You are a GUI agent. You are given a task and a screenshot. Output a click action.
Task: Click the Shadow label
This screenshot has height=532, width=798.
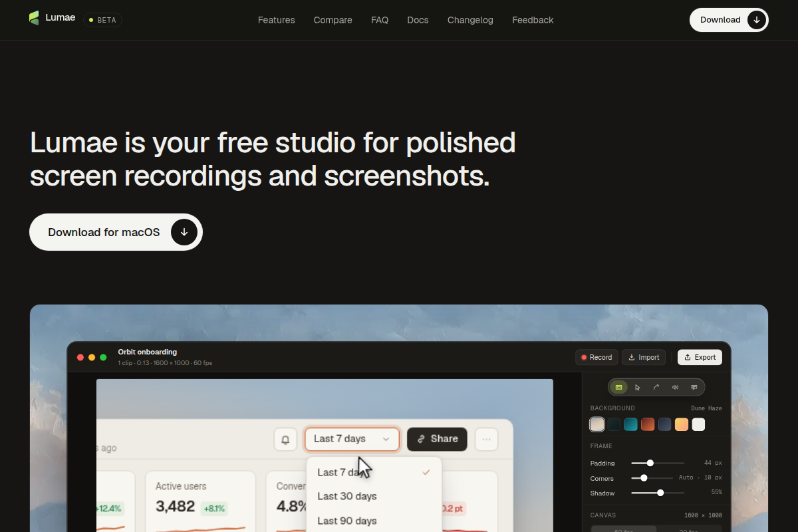(x=602, y=493)
